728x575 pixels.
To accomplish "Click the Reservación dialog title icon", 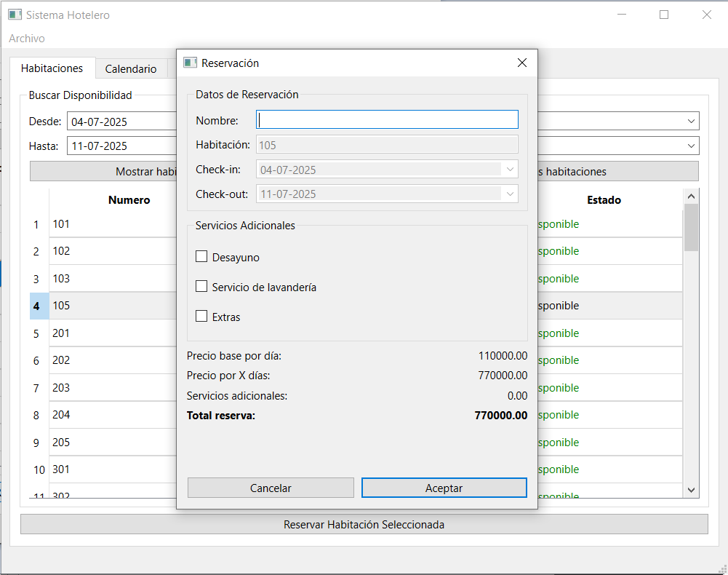I will (190, 63).
